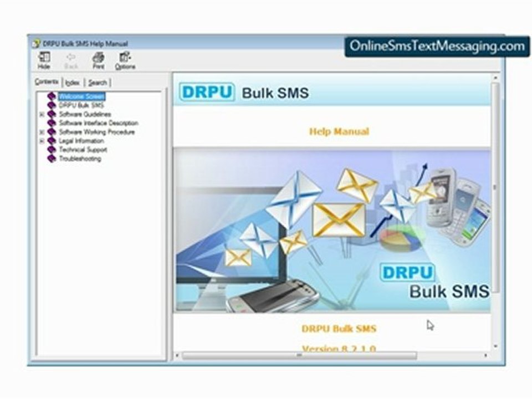Image resolution: width=532 pixels, height=399 pixels.
Task: Open Software Interface Description topic
Action: click(x=99, y=123)
